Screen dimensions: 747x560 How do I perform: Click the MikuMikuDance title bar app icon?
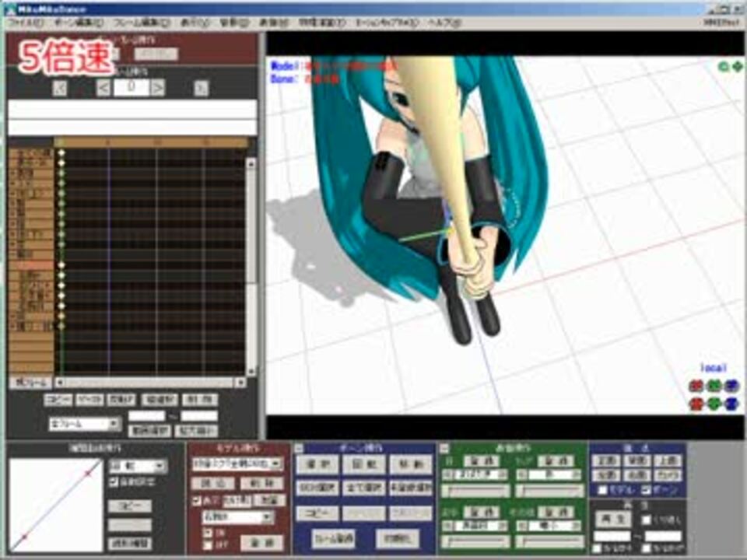point(10,9)
